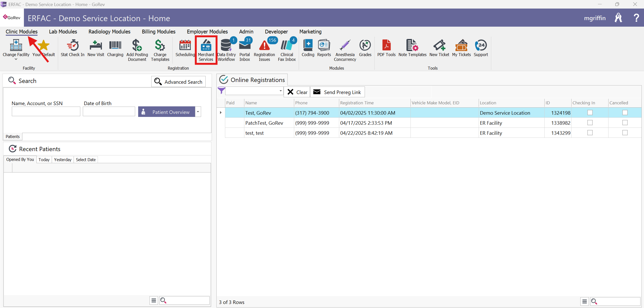Open the Reports module
644x308 pixels.
324,48
